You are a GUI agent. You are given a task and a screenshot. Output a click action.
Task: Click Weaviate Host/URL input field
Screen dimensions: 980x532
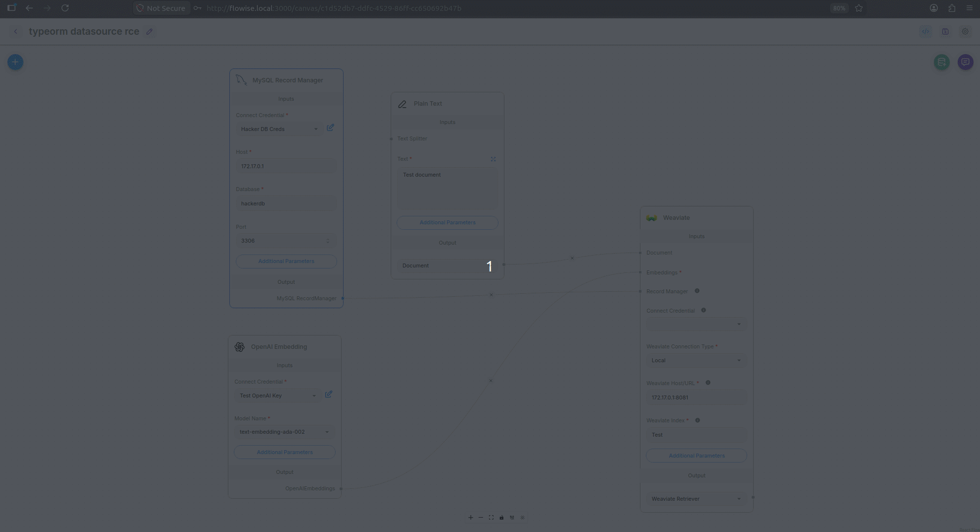697,398
